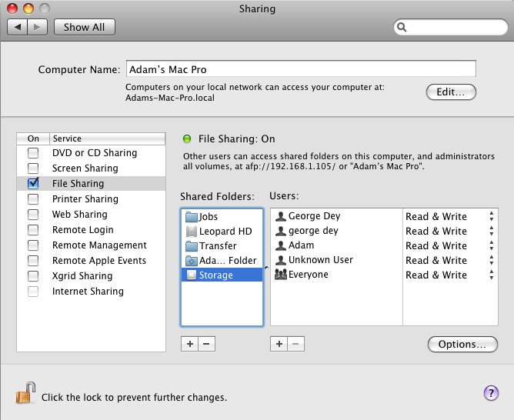Click the search magnifier icon

pyautogui.click(x=402, y=27)
